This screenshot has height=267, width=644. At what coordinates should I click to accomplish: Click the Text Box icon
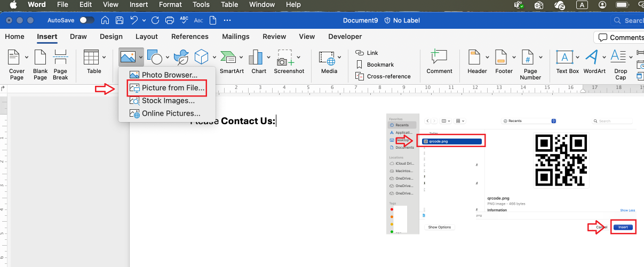click(x=565, y=57)
